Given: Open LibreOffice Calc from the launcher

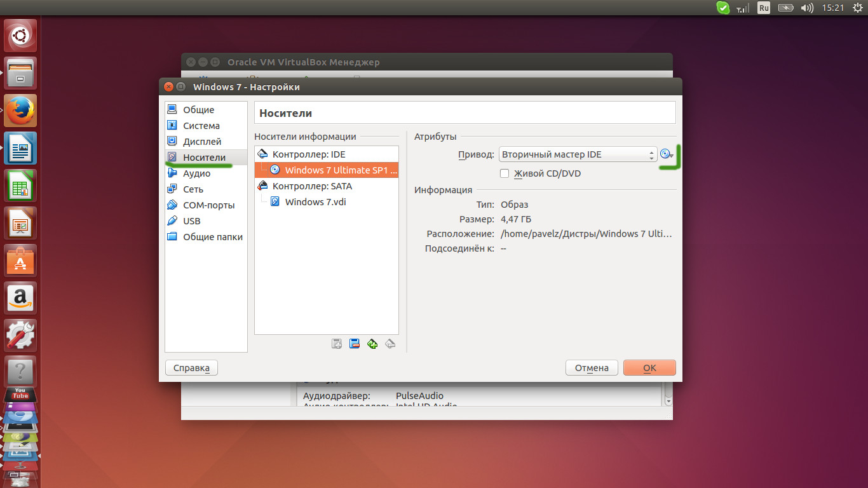Looking at the screenshot, I should coord(21,186).
